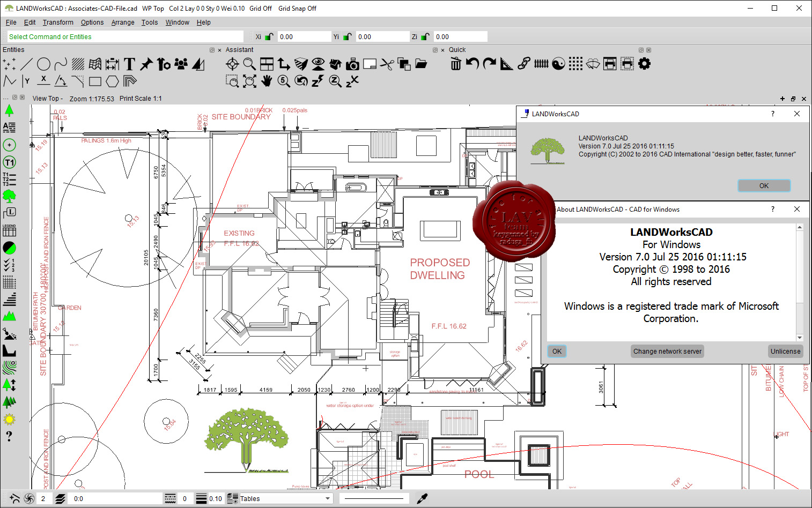Click the eyedropper icon in bottom bar
Image resolution: width=812 pixels, height=508 pixels.
pyautogui.click(x=422, y=499)
